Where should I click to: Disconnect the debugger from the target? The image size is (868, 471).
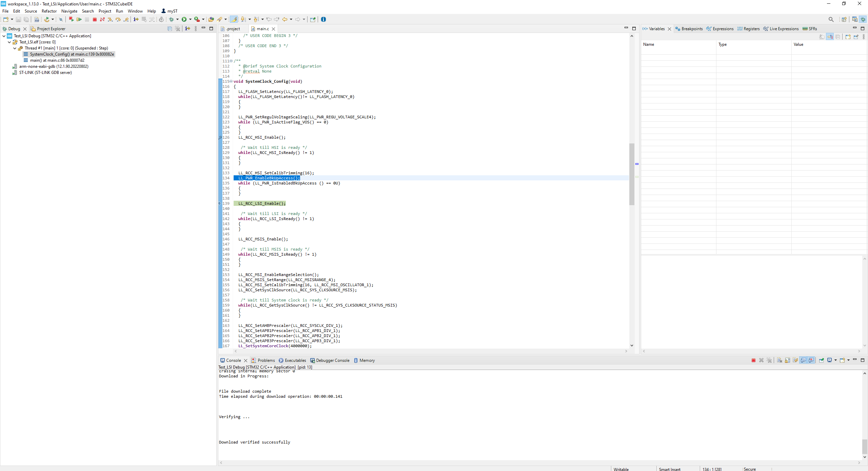(102, 19)
